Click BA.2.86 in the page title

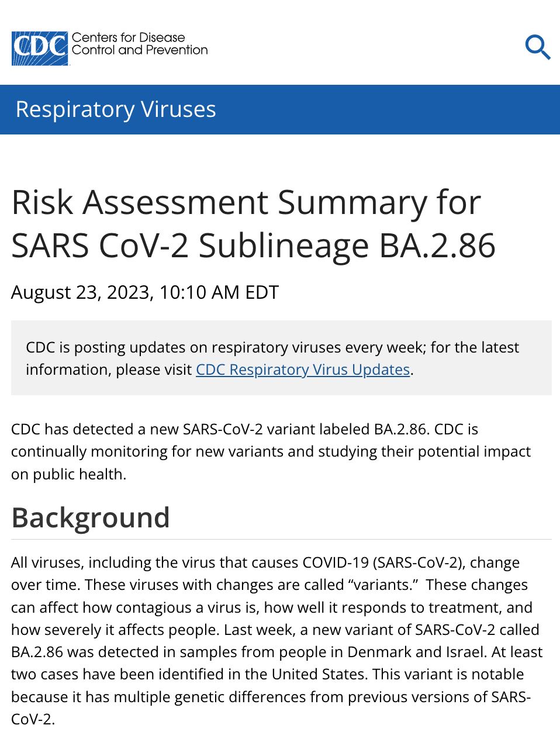(x=437, y=246)
